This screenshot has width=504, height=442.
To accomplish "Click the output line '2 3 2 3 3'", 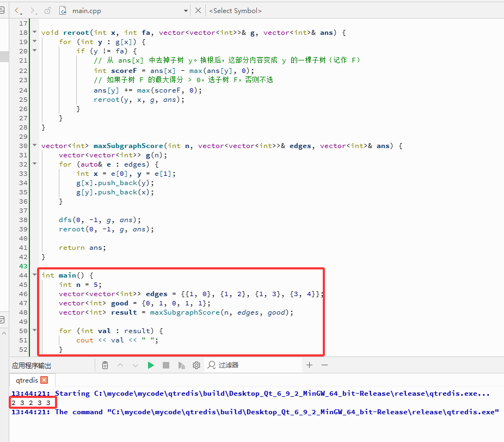I will [31, 403].
